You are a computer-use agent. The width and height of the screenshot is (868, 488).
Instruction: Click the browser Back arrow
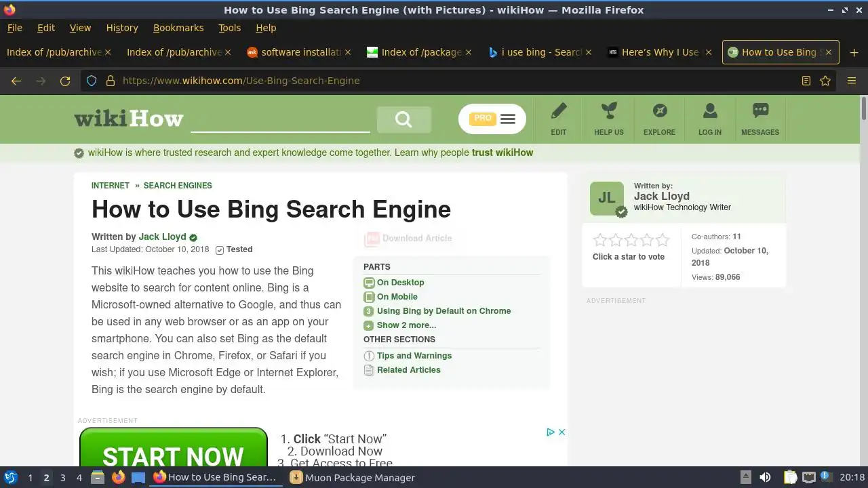coord(16,81)
